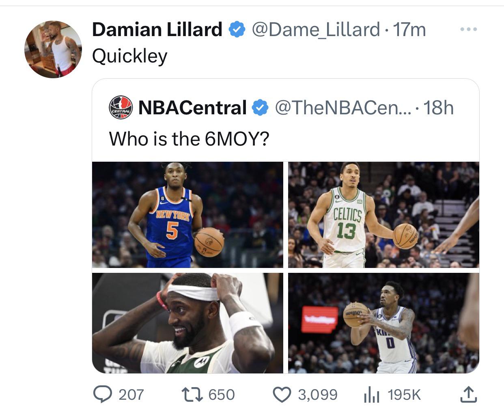504x420 pixels.
Task: Enlarge the Bucks headband player photo
Action: [187, 323]
